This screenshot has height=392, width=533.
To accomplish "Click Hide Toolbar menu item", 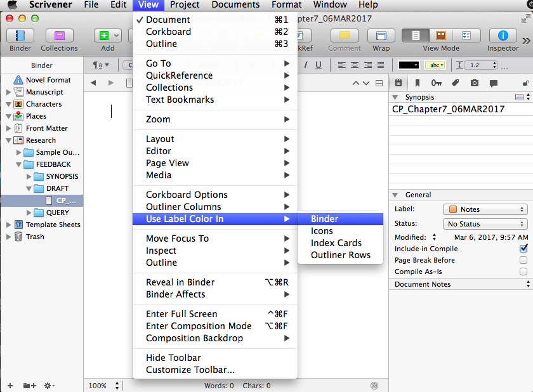I will point(215,358).
